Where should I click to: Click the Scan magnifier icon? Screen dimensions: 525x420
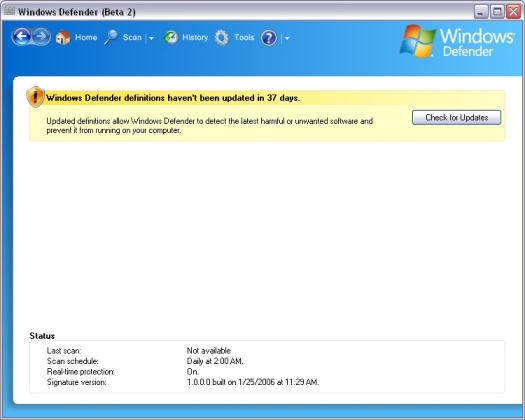[x=111, y=37]
